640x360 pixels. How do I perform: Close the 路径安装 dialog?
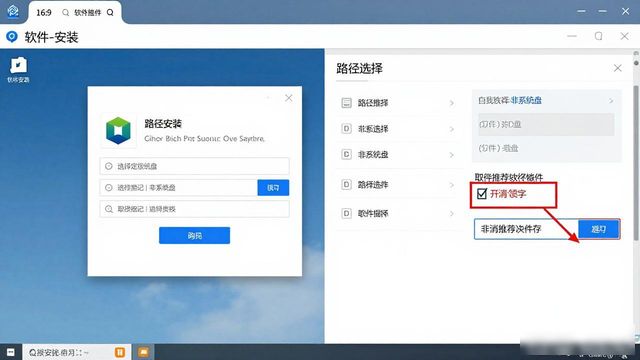point(289,98)
